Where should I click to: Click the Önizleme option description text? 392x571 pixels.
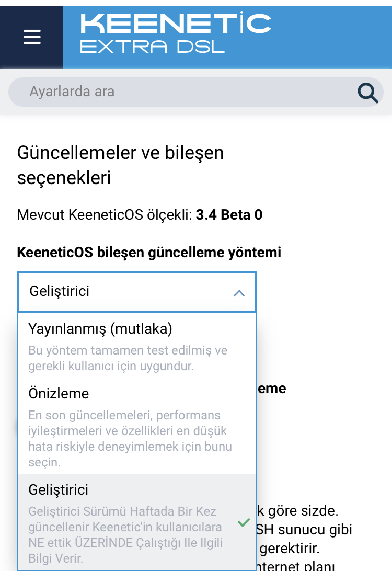point(130,438)
